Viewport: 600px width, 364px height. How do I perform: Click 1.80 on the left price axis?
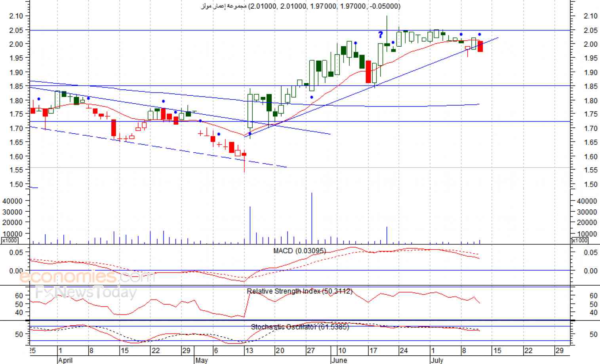point(16,100)
